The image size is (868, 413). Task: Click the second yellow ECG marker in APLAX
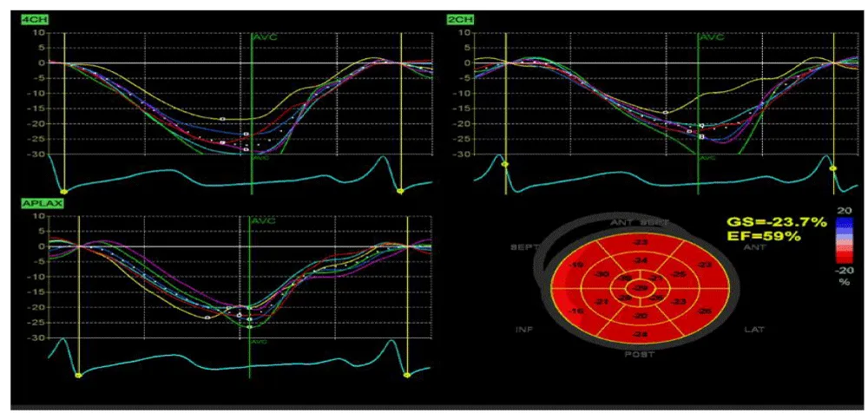(407, 375)
